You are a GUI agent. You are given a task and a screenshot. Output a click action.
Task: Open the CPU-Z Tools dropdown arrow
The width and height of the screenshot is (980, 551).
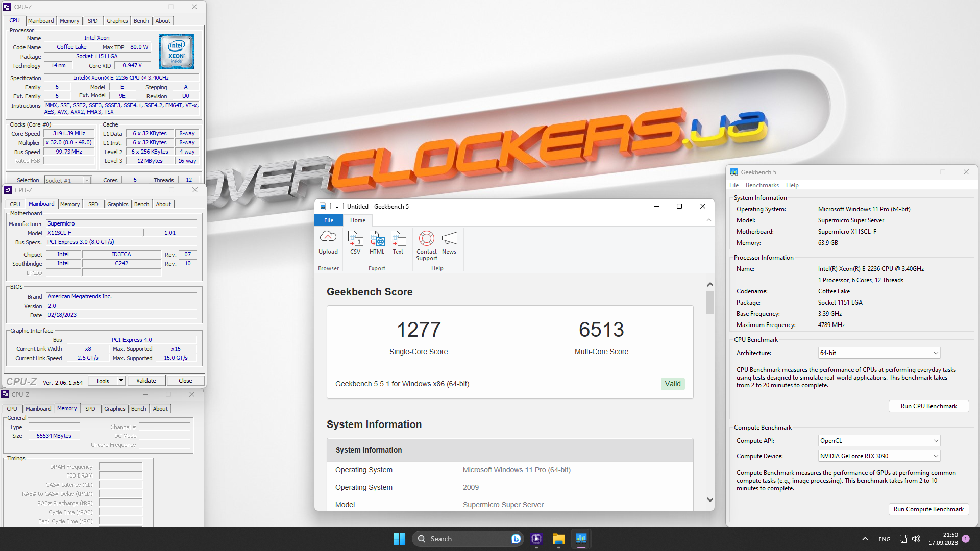tap(121, 381)
